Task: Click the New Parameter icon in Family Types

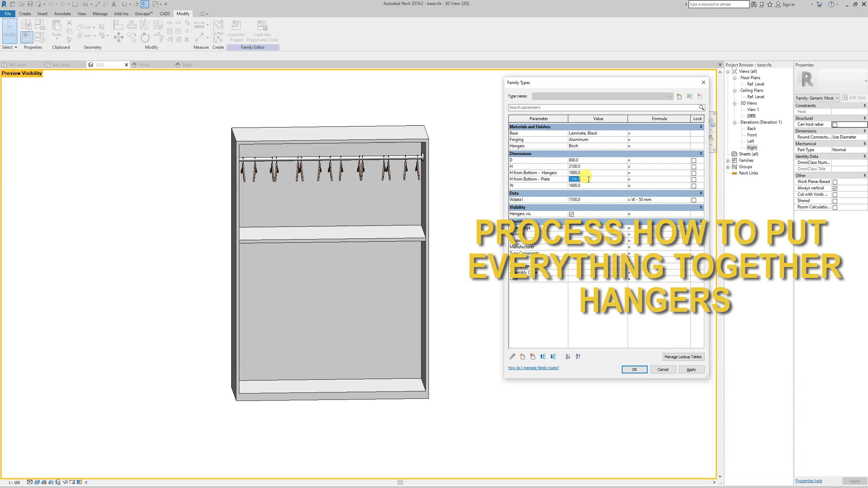Action: 522,357
